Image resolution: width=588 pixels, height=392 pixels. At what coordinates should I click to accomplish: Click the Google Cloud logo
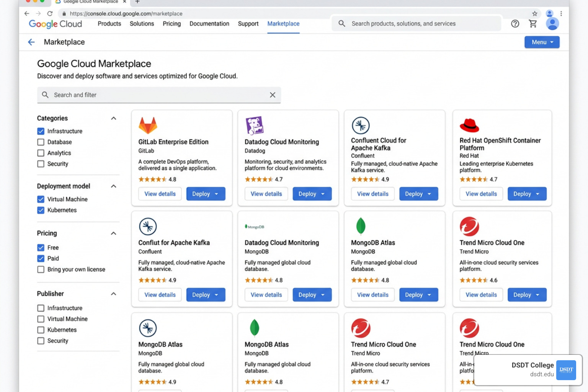[x=56, y=24]
